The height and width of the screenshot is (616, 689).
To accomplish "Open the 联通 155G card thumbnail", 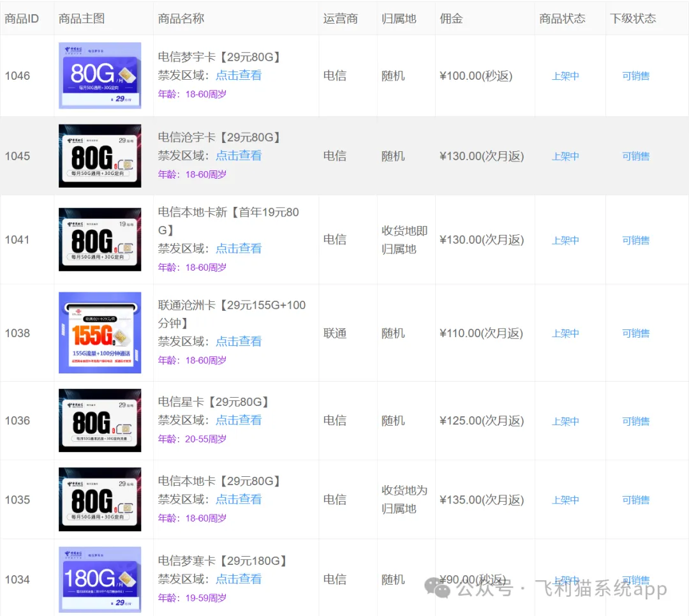I will click(100, 333).
